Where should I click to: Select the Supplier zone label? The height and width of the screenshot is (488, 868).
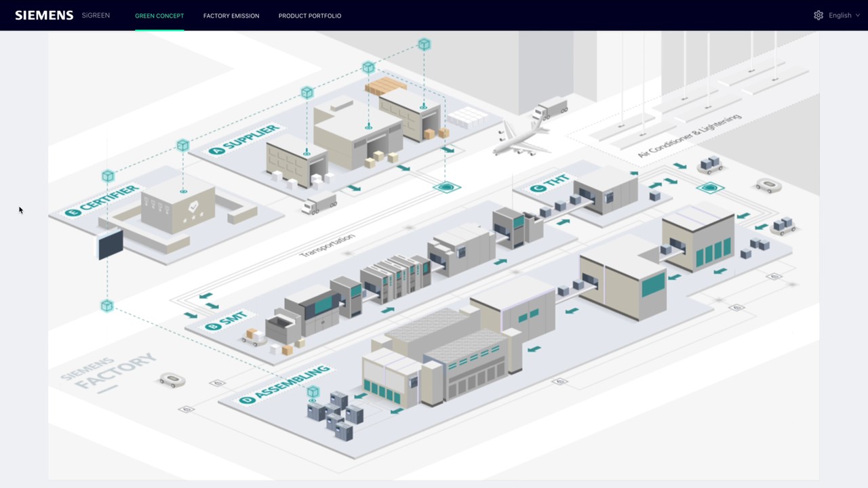click(x=244, y=139)
